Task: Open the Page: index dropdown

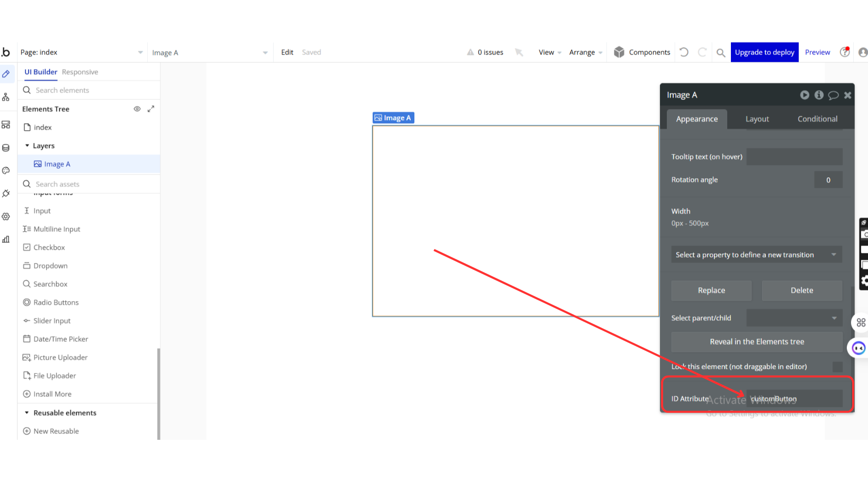Action: tap(81, 52)
